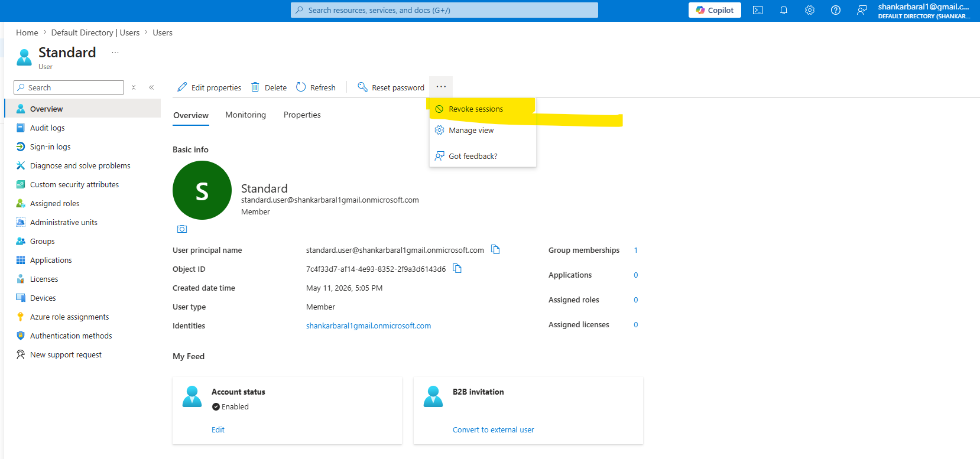Open Applications count 0

636,275
